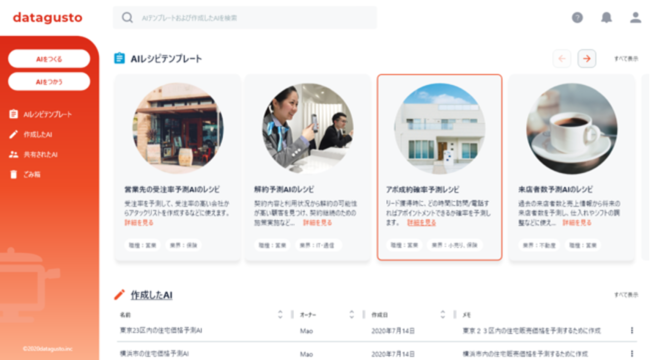650x360 pixels.
Task: Click the next arrow in AIレシピテンプレート
Action: 587,58
